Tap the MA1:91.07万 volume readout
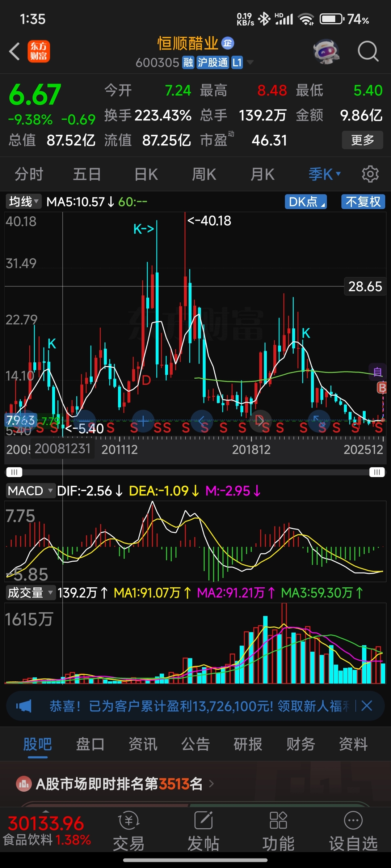391x868 pixels. (152, 593)
